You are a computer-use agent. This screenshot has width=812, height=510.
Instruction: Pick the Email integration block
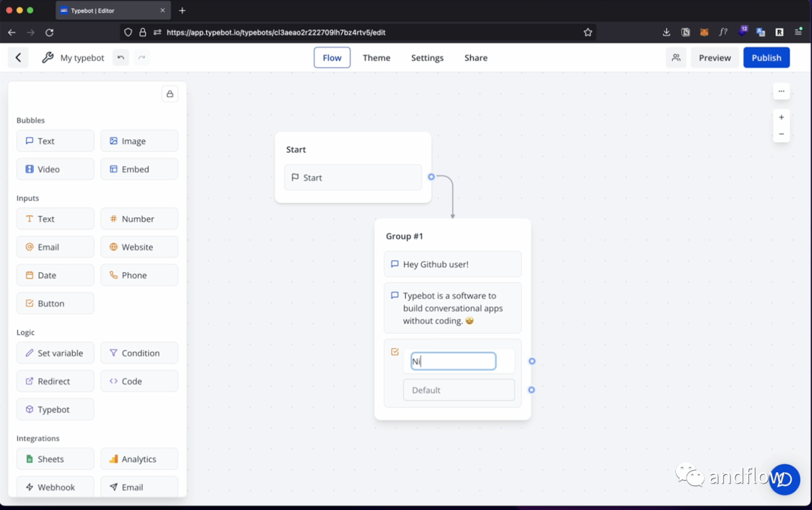point(139,487)
